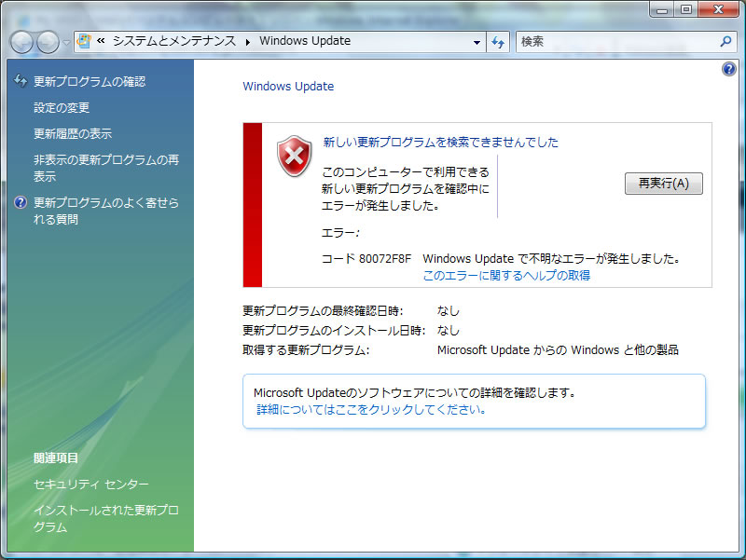Open このエラーに関するヘルプの取得 link

click(506, 276)
